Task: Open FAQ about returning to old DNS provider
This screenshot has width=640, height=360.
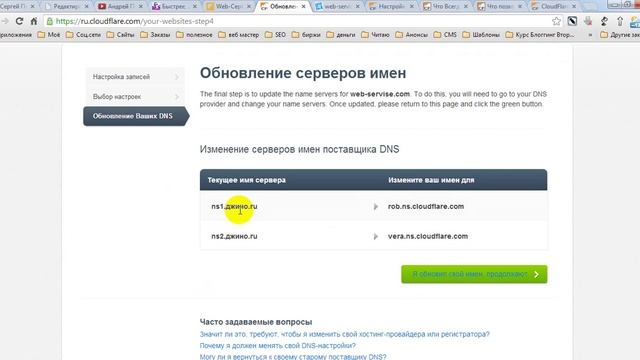Action: tap(293, 357)
